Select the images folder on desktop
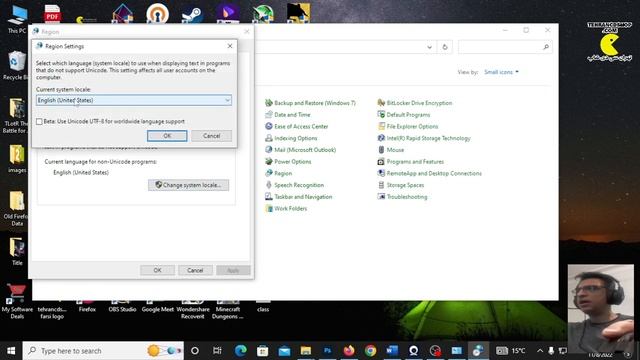 pyautogui.click(x=17, y=159)
